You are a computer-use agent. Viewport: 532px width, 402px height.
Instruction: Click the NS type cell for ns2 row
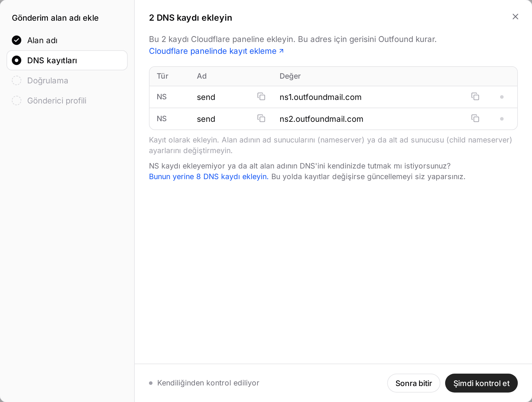click(162, 119)
